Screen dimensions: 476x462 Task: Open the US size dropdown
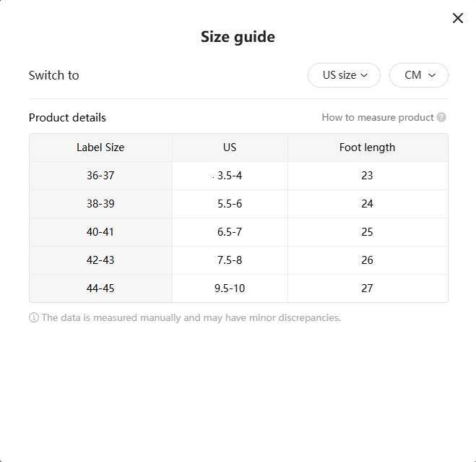point(344,75)
